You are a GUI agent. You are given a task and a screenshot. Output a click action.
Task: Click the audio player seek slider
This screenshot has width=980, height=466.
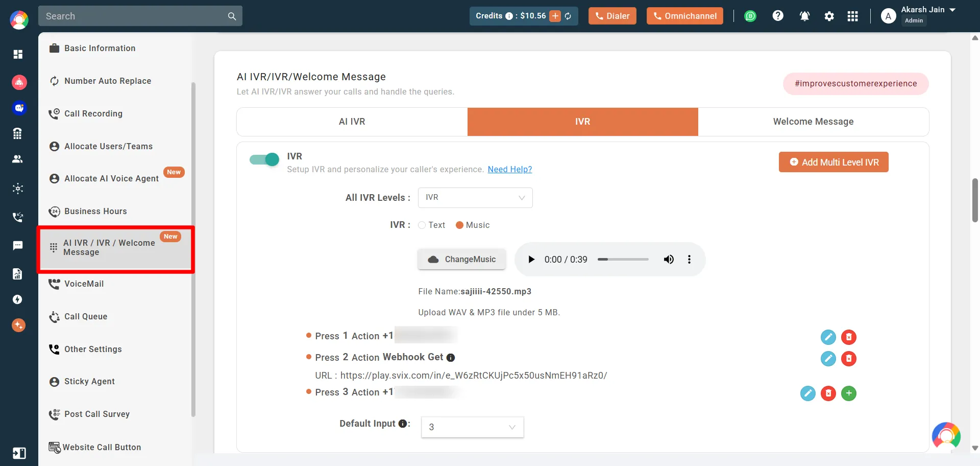[623, 260]
